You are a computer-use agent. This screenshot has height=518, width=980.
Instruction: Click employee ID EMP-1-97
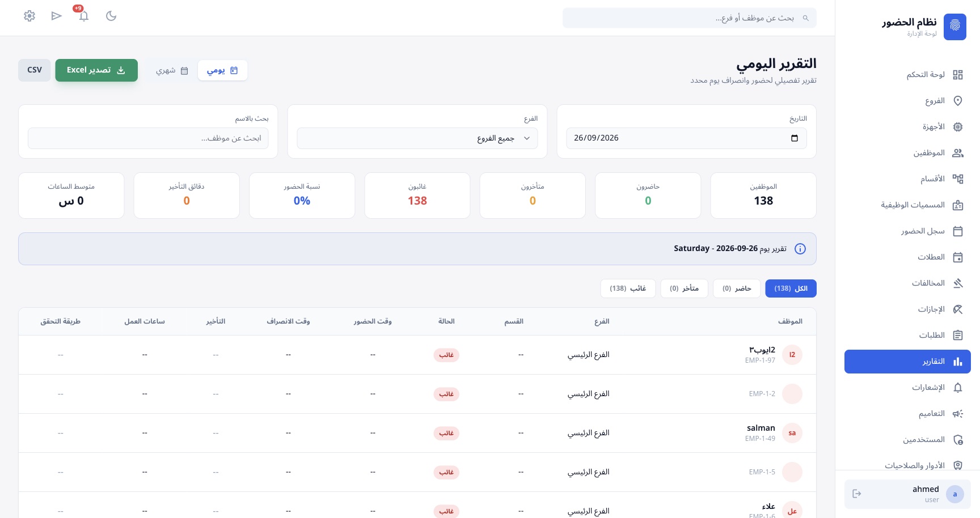pos(760,360)
